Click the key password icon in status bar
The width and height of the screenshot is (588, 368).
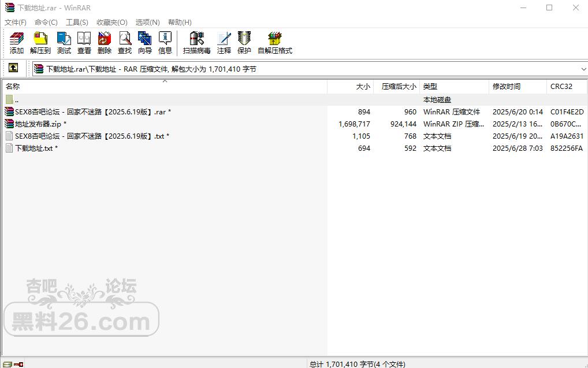pyautogui.click(x=18, y=365)
